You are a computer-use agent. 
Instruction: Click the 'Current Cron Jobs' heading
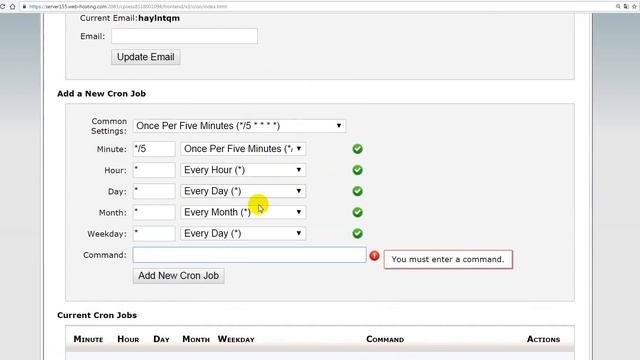tap(97, 315)
